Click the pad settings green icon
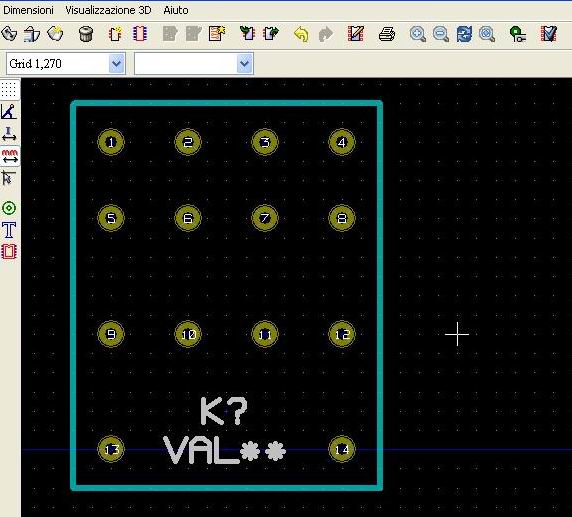 (518, 34)
